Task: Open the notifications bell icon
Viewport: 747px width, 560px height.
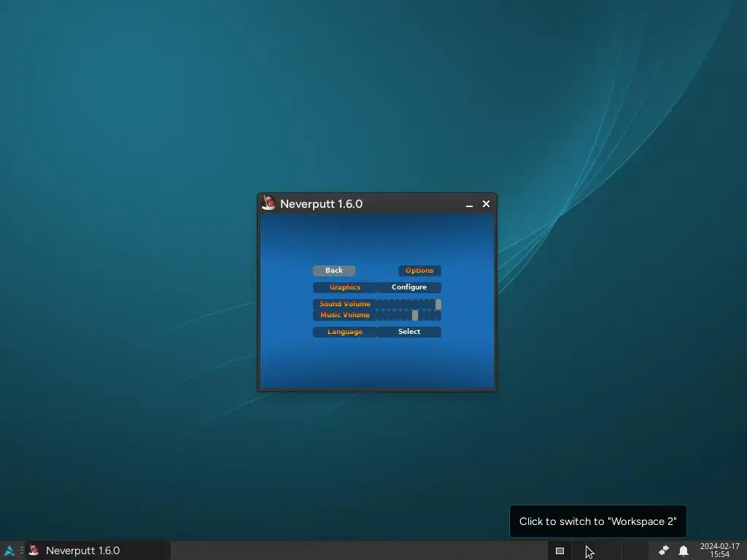Action: tap(683, 551)
